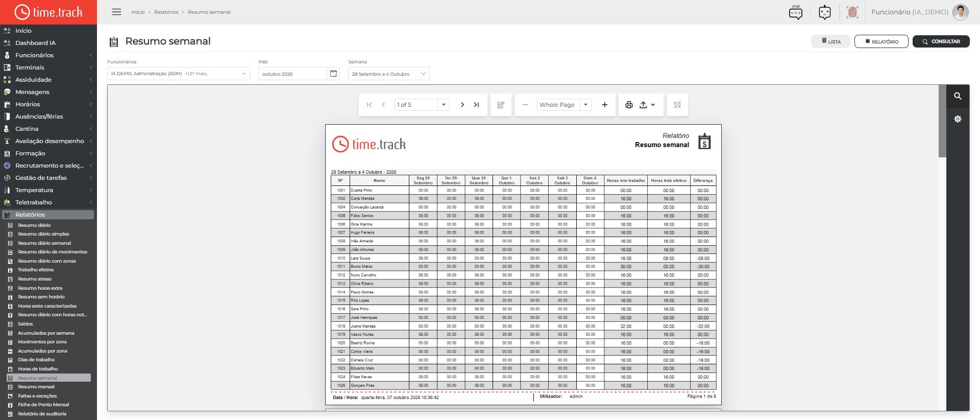Open the robot assistant icon
The image size is (980, 420).
coord(824,12)
